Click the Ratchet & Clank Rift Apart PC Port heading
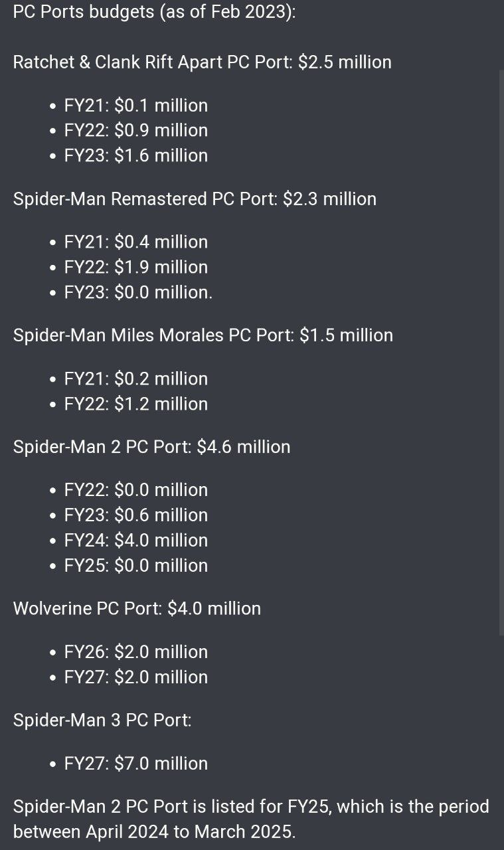Viewport: 504px width, 850px height. pyautogui.click(x=202, y=62)
